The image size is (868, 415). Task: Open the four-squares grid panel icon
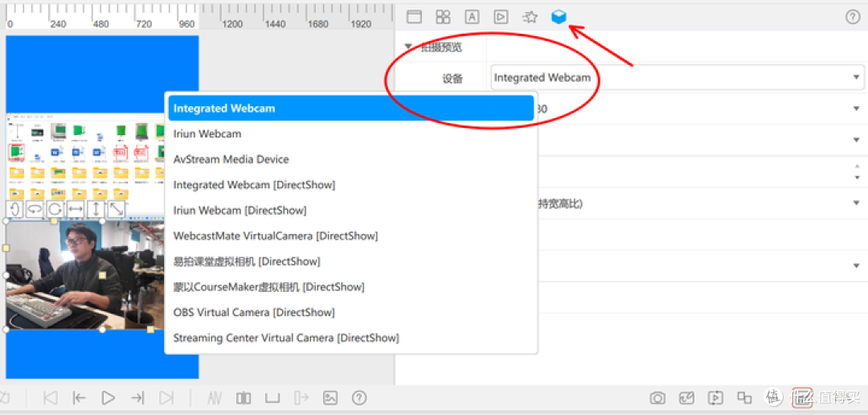(443, 17)
